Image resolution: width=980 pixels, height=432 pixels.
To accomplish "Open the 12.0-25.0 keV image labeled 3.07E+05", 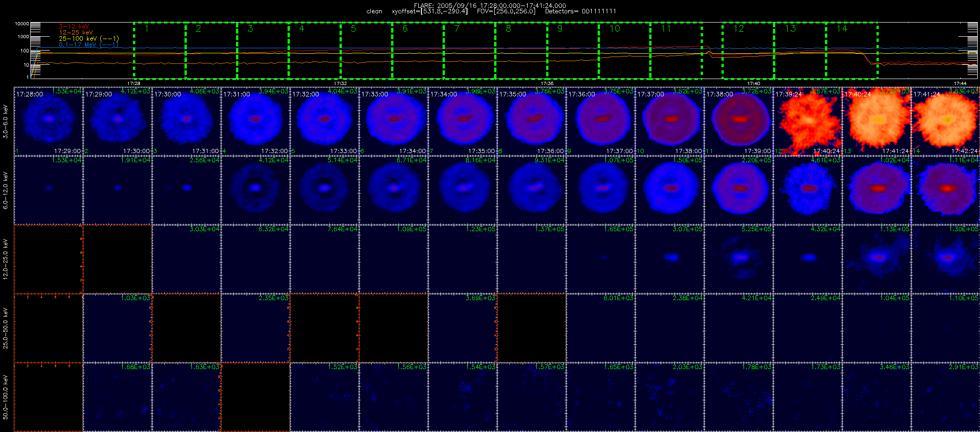I will coord(669,259).
